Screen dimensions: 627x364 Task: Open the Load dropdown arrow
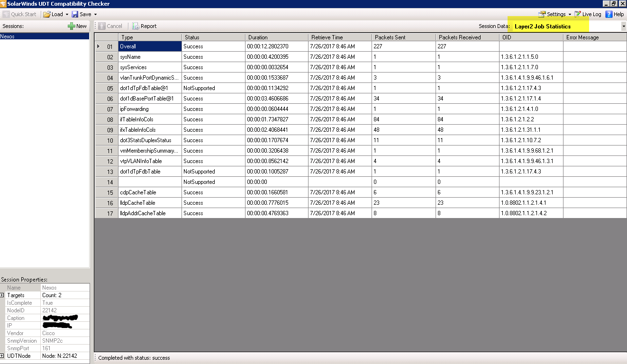point(67,14)
